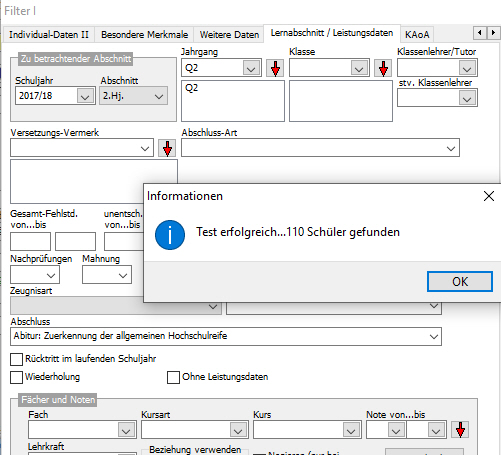Screen dimensions: 501x455
Task: Add Fach/Note filter with red arrow button
Action: pos(460,430)
